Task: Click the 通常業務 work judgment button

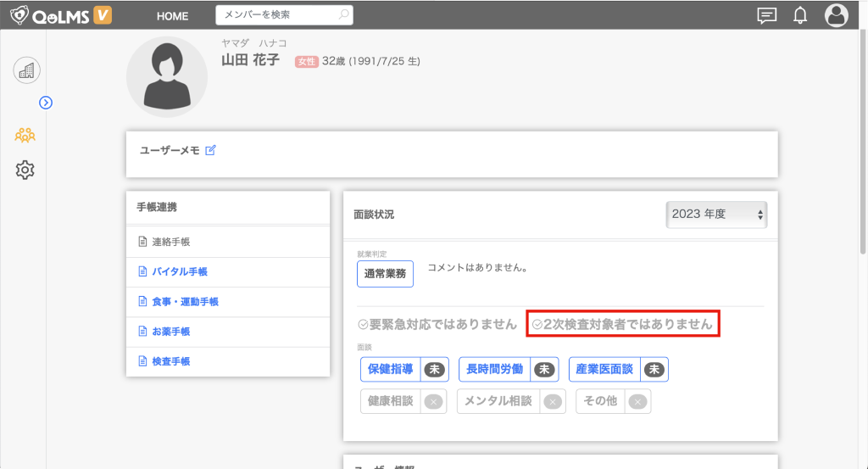Action: pos(385,274)
